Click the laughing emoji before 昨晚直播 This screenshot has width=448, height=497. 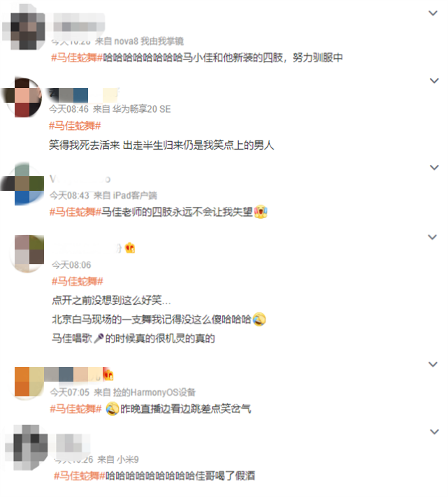tap(112, 408)
